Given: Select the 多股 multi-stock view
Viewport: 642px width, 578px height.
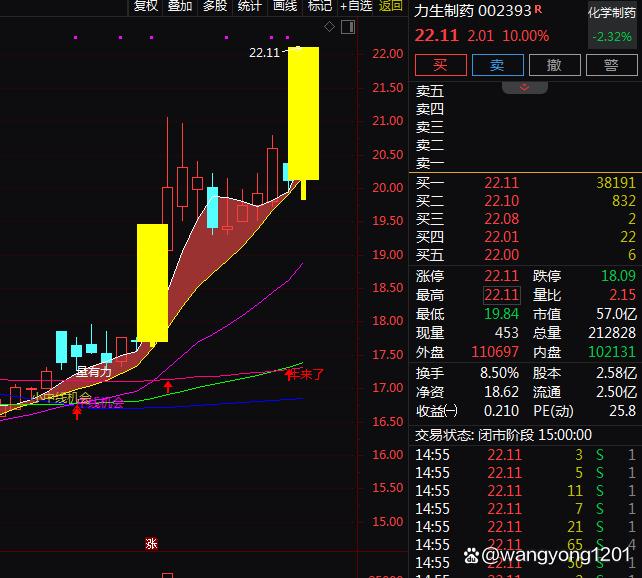Looking at the screenshot, I should pyautogui.click(x=215, y=6).
